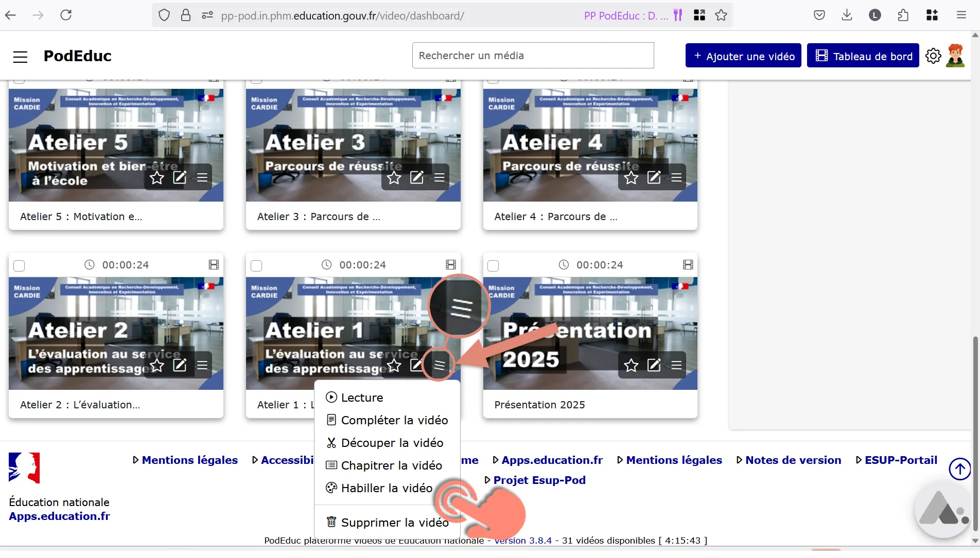This screenshot has width=980, height=558.
Task: Open the Notes de version link
Action: coord(793,461)
